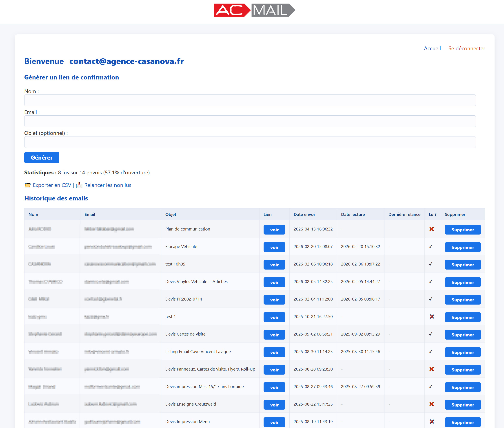Click red X unread mark for Plan de communication
Viewport: 504px width, 428px height.
click(431, 229)
